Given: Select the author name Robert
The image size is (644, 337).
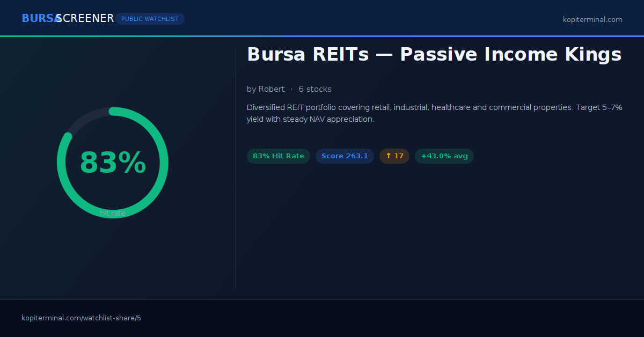Looking at the screenshot, I should 272,89.
